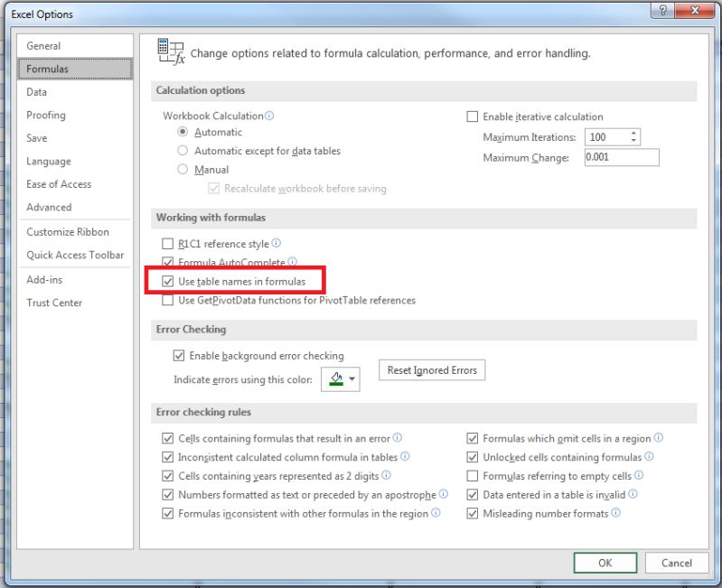Click the Maximum Change input field
The image size is (722, 588).
point(622,157)
